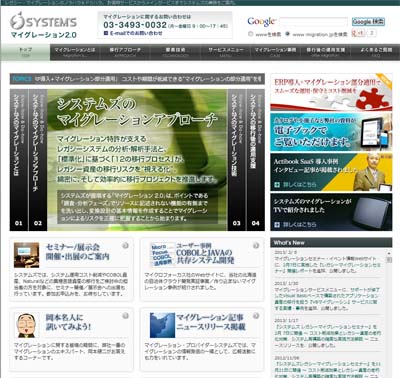Open the ERP導入 migration banner

(331, 92)
